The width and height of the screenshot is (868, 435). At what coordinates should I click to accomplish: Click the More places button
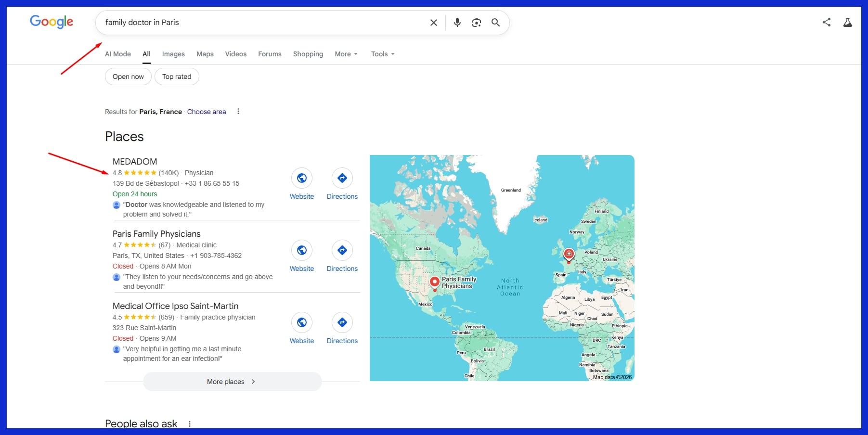232,381
